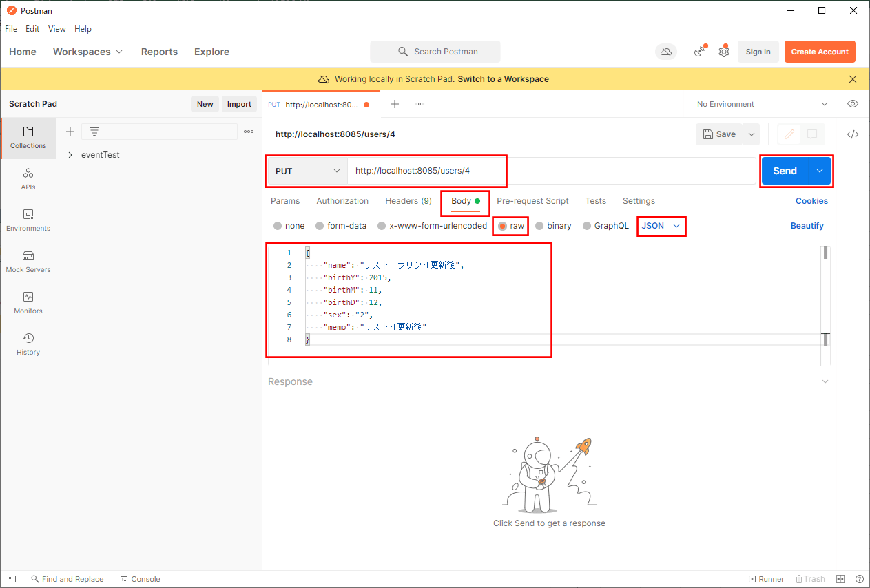Screen dimensions: 870x588
Task: Click the environment quick look eye icon
Action: (x=853, y=104)
